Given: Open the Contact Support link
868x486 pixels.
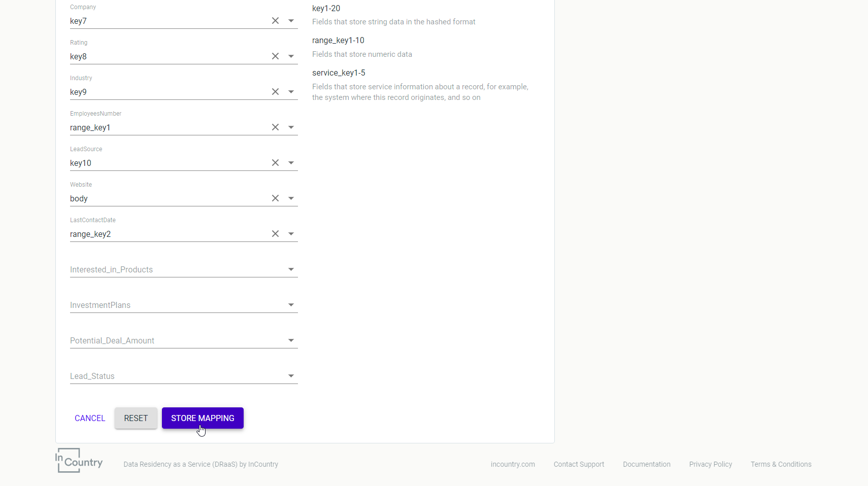Looking at the screenshot, I should [x=579, y=464].
